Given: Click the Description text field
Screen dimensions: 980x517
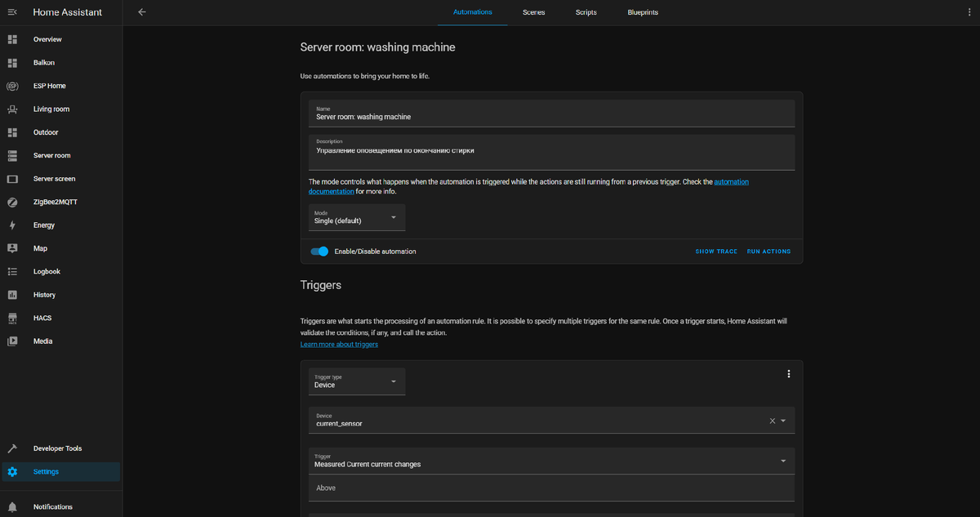Looking at the screenshot, I should [551, 152].
